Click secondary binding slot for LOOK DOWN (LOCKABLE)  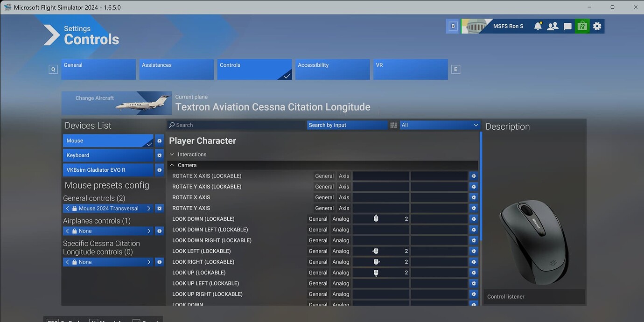tap(439, 219)
